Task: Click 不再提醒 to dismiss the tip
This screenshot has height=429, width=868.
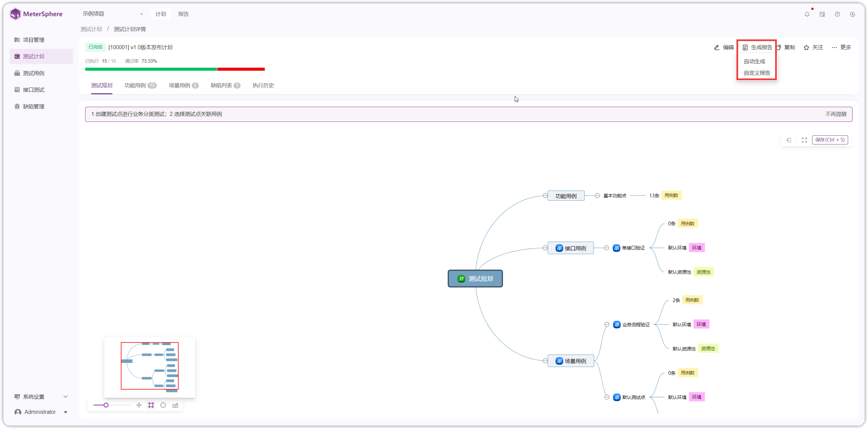Action: coord(836,114)
